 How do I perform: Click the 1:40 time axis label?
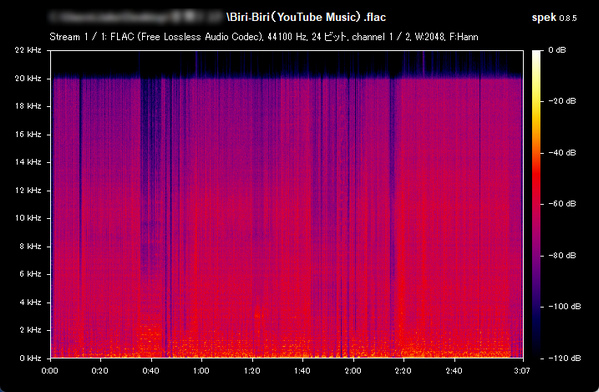(303, 371)
